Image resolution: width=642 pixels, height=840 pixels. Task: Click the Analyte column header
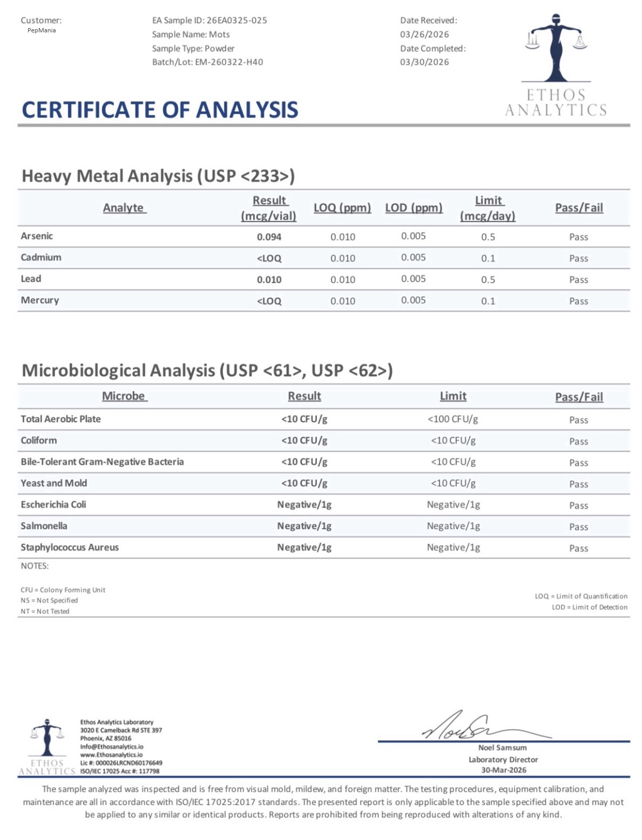click(124, 208)
